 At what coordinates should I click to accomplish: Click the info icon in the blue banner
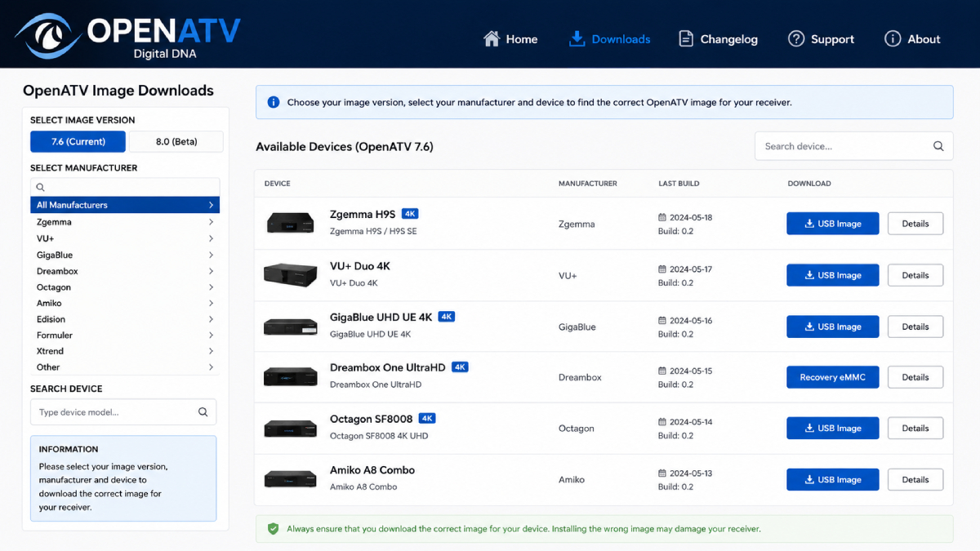[x=274, y=103]
